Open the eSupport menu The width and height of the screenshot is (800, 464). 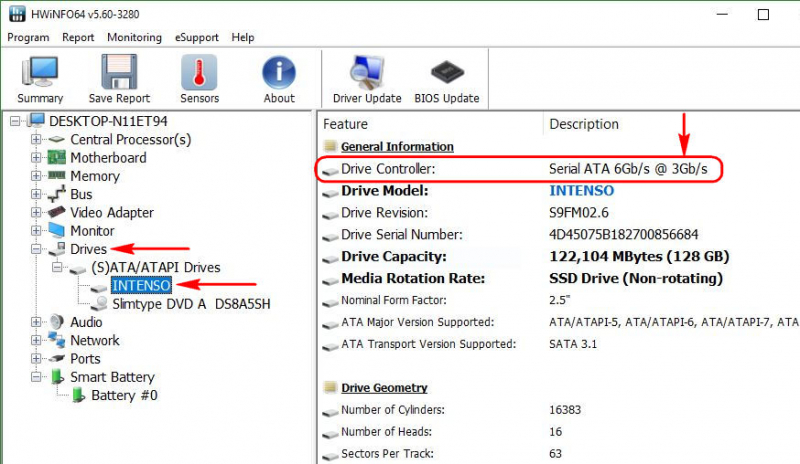196,37
